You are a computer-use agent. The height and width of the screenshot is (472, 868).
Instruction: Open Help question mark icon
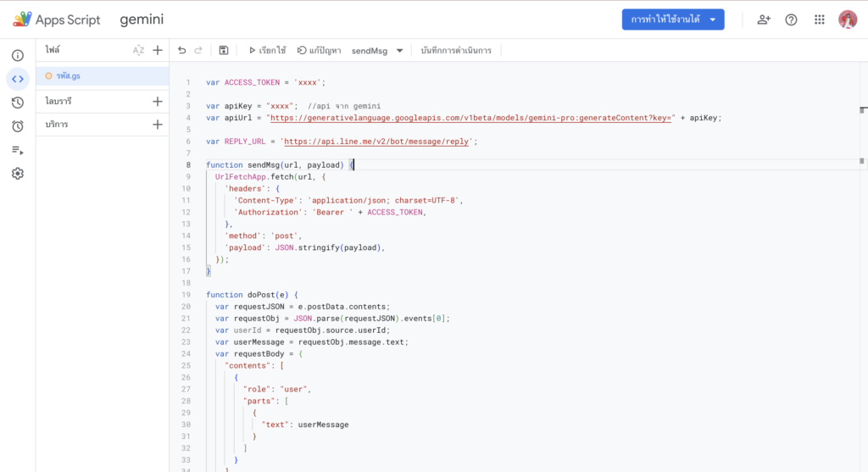[x=791, y=19]
